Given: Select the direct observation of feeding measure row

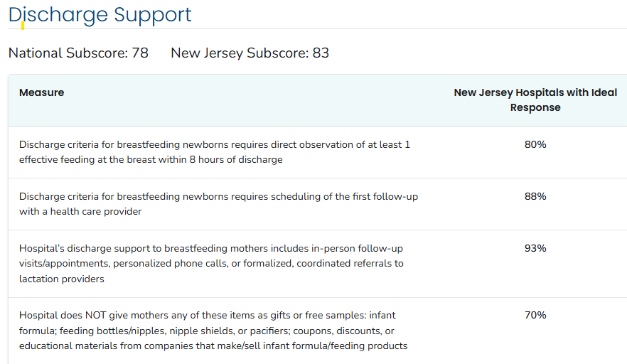Looking at the screenshot, I should pyautogui.click(x=214, y=152).
